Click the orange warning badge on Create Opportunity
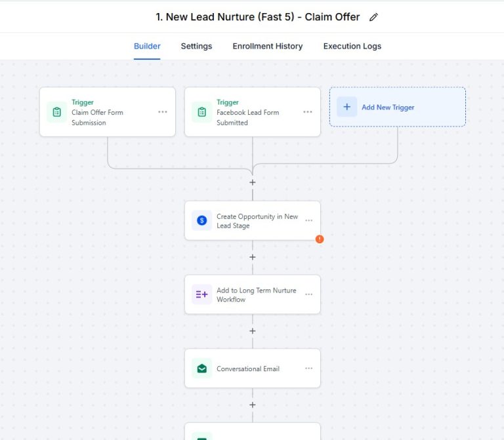Image resolution: width=504 pixels, height=440 pixels. click(x=320, y=239)
